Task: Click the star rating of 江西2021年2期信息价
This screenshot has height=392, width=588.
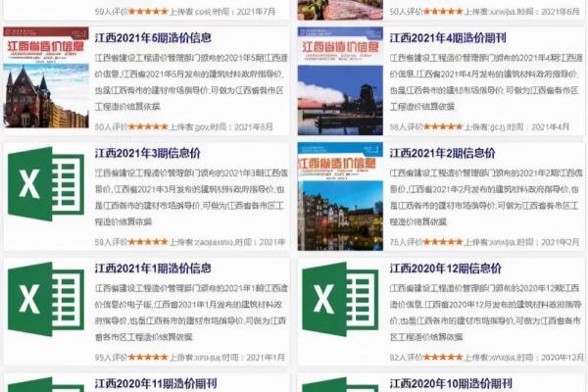Action: click(443, 242)
